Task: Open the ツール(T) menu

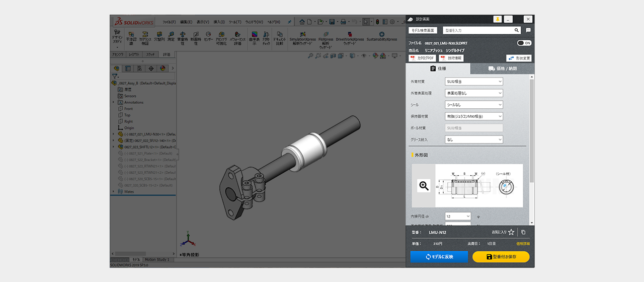Action: click(235, 22)
